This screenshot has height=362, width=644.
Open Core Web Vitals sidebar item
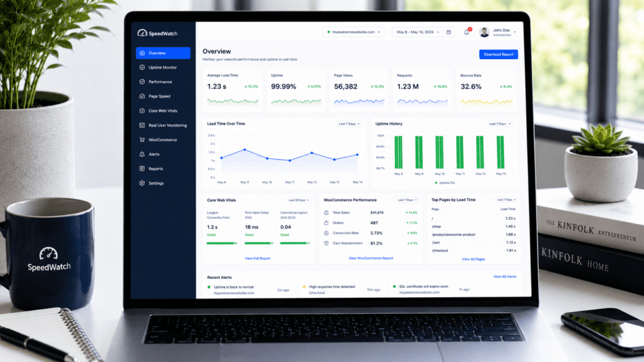pos(163,111)
